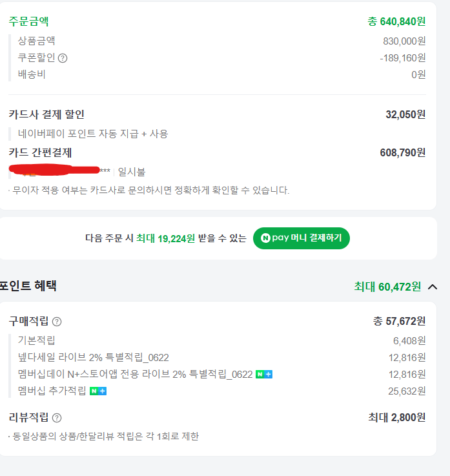Click the N+ badge beside 멤버십 추가적립
This screenshot has width=450, height=476.
tap(98, 391)
